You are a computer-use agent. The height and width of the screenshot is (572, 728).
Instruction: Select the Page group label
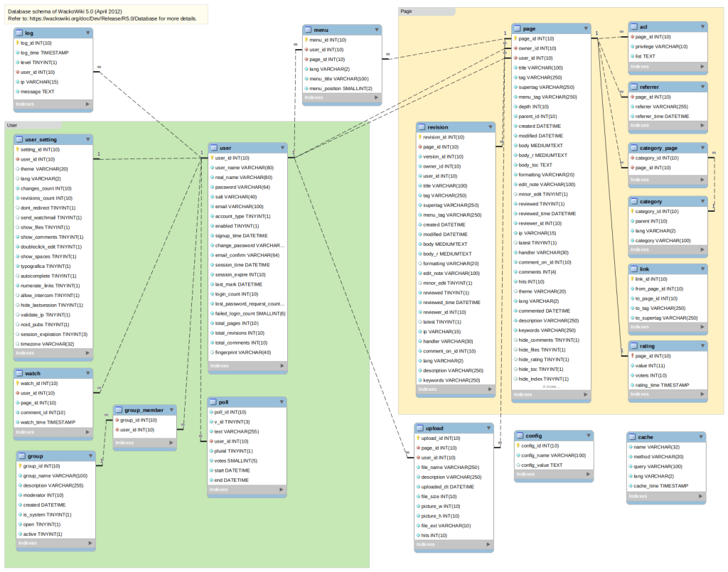point(407,11)
